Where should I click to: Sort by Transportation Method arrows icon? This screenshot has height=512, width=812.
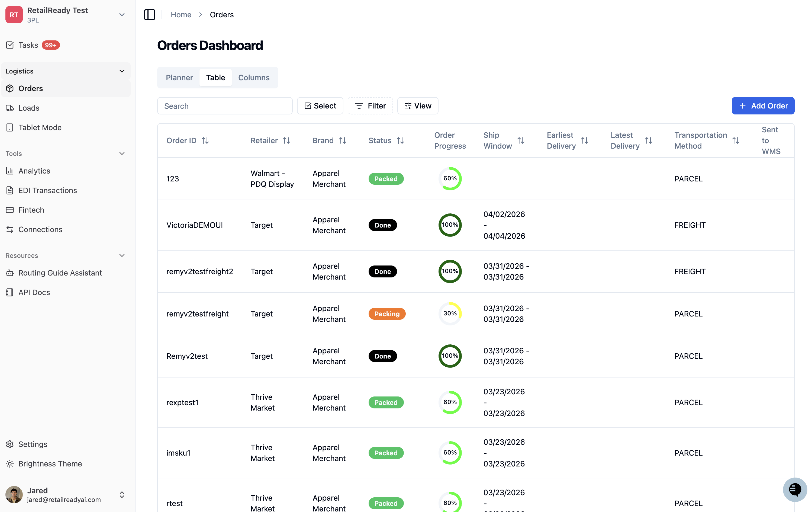pyautogui.click(x=736, y=140)
